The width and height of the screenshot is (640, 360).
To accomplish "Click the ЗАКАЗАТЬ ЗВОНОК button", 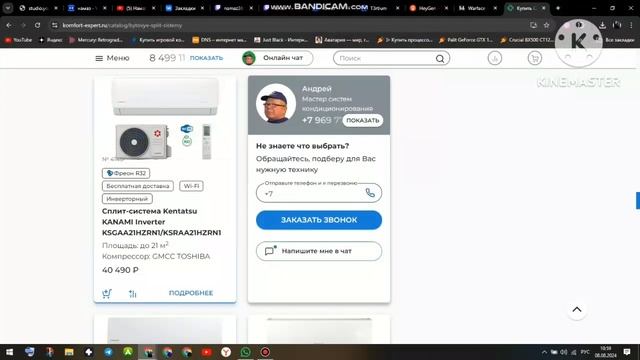I will pos(319,220).
